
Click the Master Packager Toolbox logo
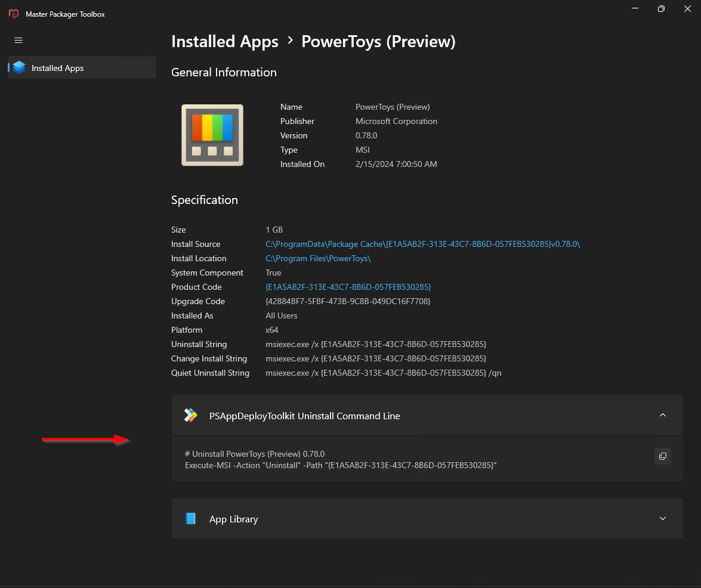[x=14, y=14]
